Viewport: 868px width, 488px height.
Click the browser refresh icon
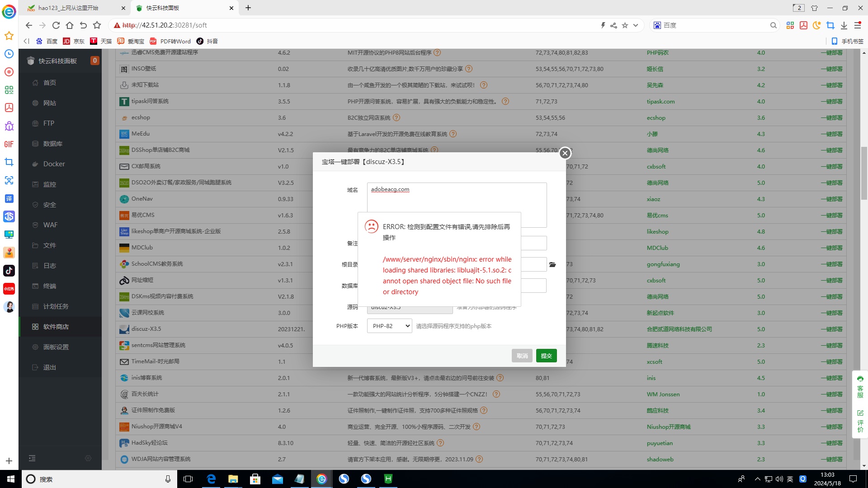(x=56, y=25)
